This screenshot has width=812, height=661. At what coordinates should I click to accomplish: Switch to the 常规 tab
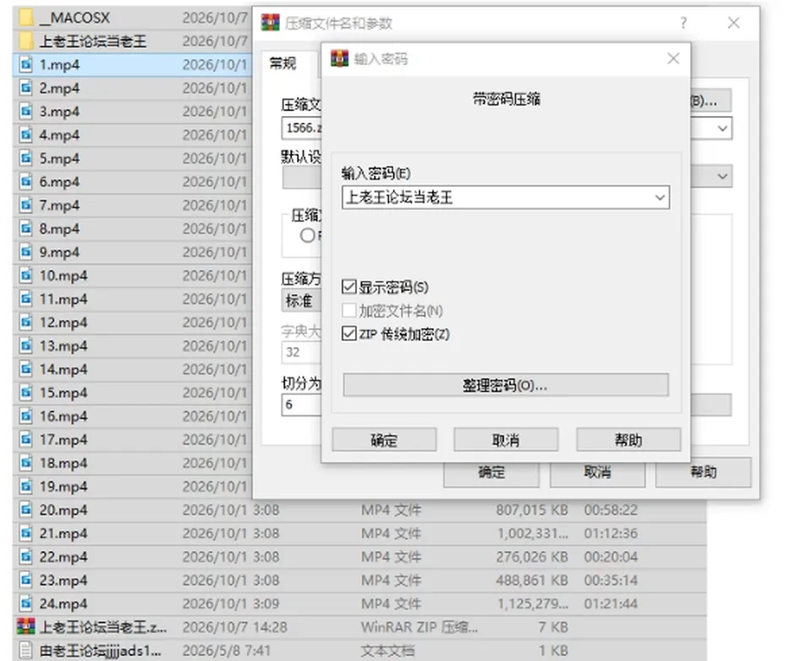click(283, 63)
